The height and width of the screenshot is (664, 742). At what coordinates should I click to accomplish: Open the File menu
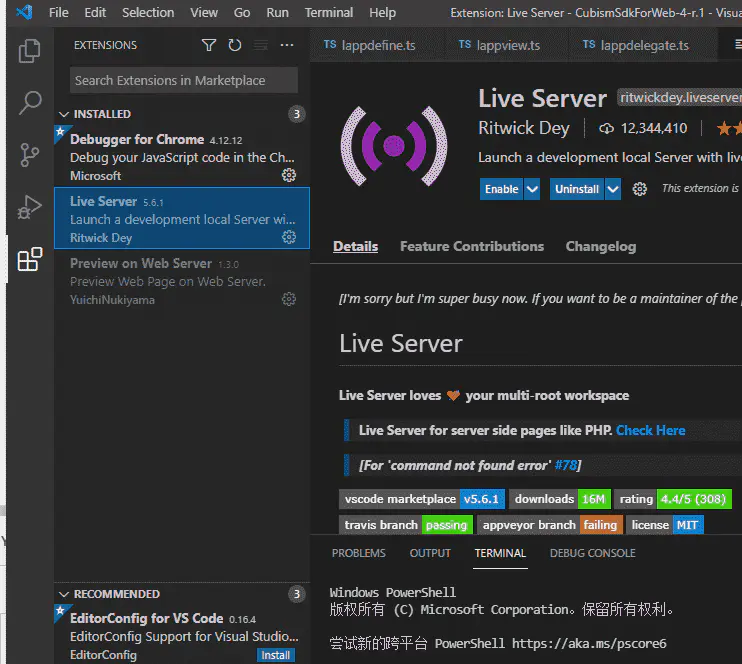(59, 12)
